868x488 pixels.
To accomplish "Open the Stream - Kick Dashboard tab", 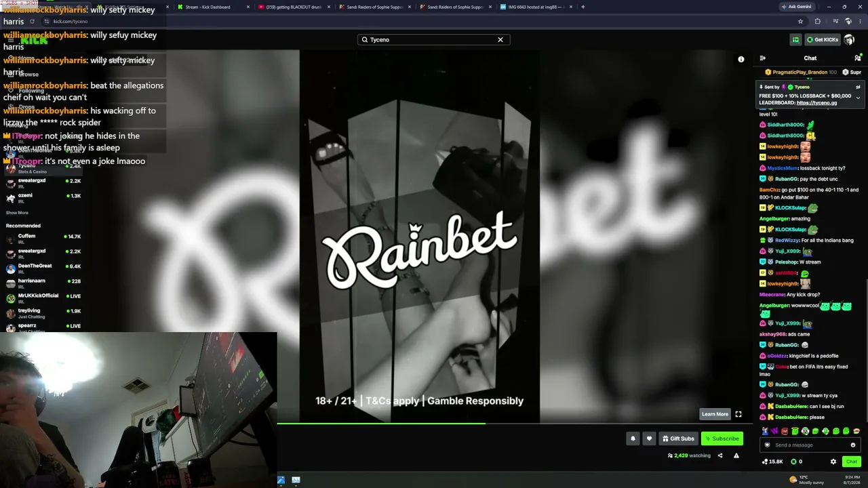I will tap(212, 7).
